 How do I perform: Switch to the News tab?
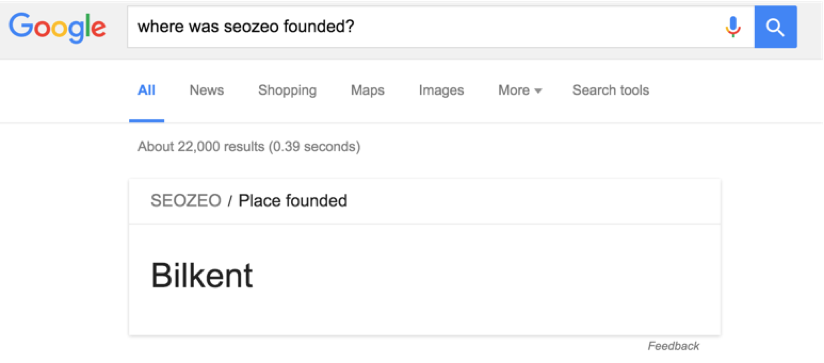(207, 90)
